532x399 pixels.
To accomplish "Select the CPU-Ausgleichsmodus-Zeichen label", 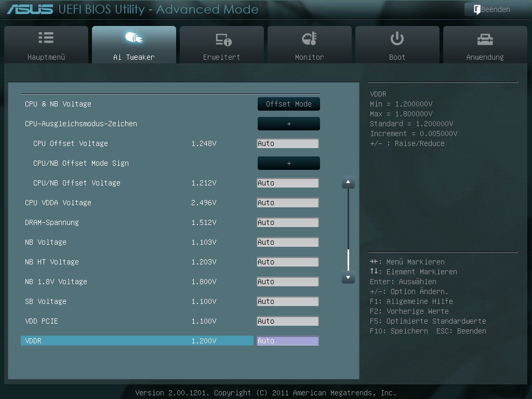I will pos(81,124).
